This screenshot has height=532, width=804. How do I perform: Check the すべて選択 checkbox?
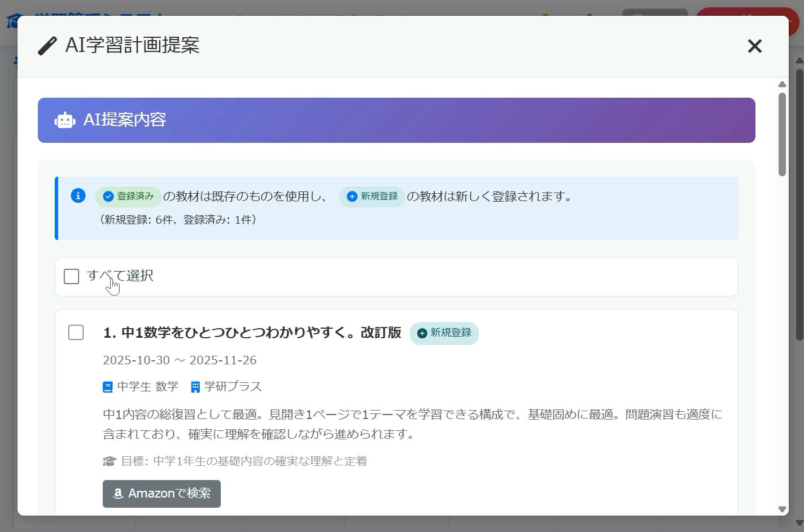71,276
